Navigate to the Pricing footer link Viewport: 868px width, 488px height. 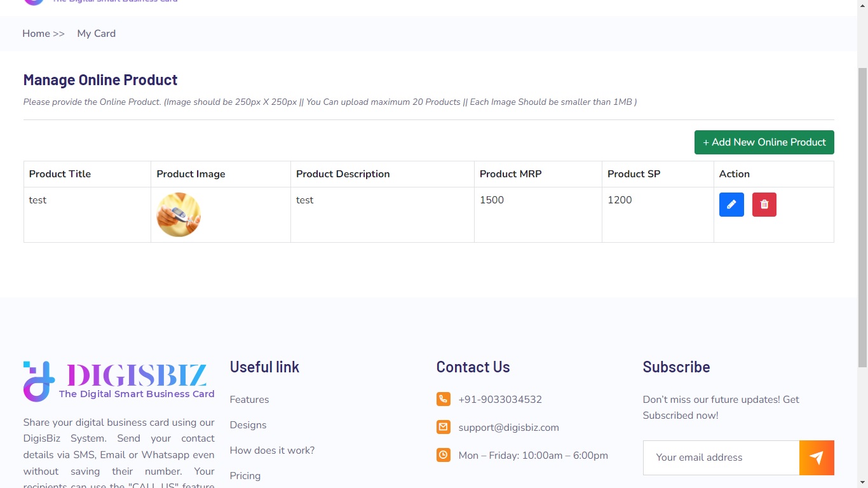(245, 476)
